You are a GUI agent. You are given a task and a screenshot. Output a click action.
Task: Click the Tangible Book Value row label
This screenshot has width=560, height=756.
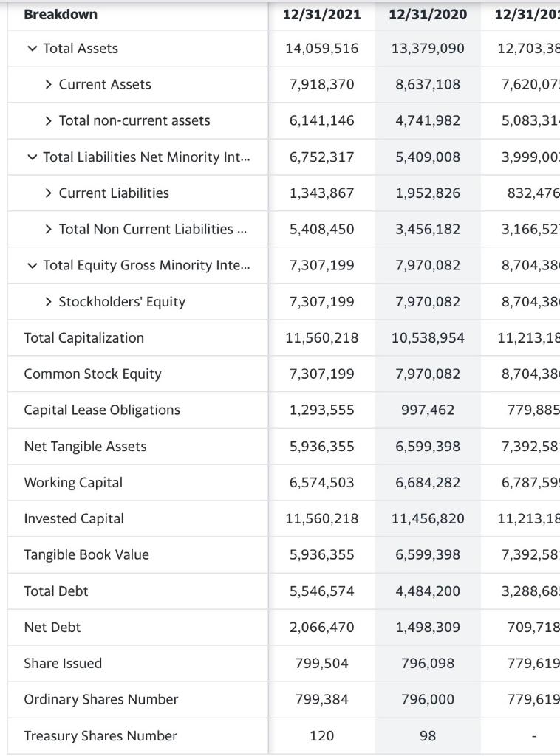(86, 555)
